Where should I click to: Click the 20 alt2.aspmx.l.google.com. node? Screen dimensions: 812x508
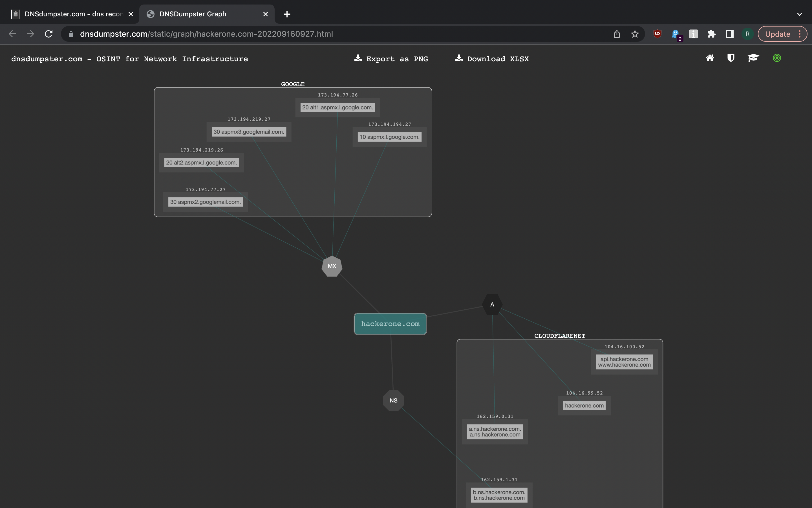click(x=202, y=163)
